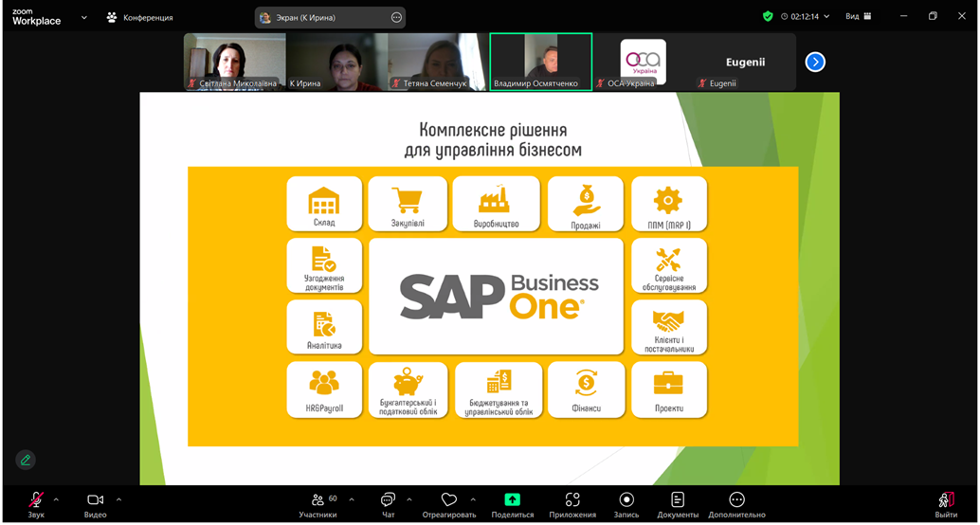Open the ellipsis menu on Экран (К Ирина)
980x525 pixels.
(x=396, y=17)
